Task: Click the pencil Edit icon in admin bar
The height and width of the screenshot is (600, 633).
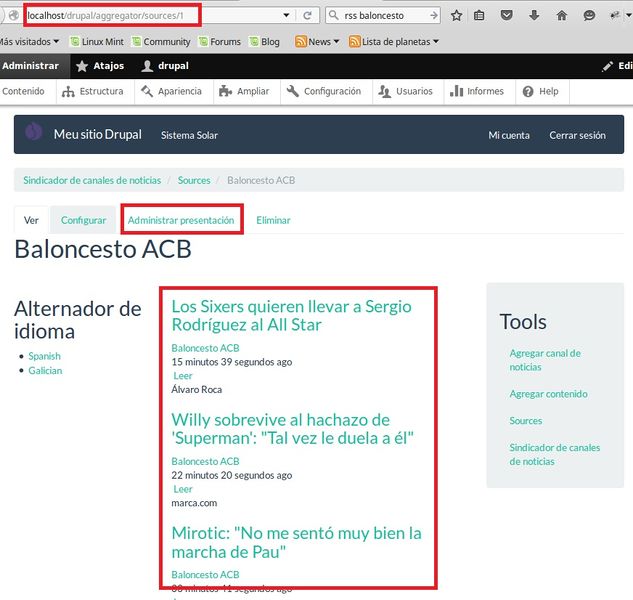Action: pos(607,66)
